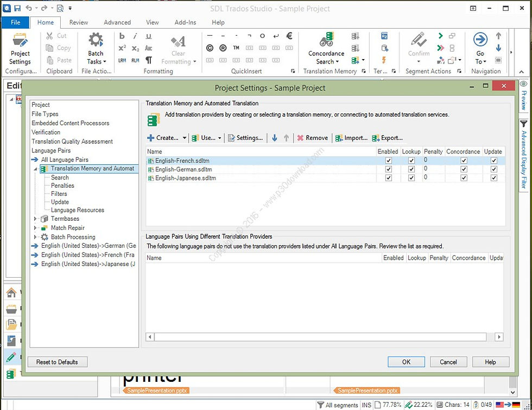This screenshot has width=532, height=410.
Task: Uncheck Enabled for English-Japanese.sdltm
Action: click(x=389, y=178)
